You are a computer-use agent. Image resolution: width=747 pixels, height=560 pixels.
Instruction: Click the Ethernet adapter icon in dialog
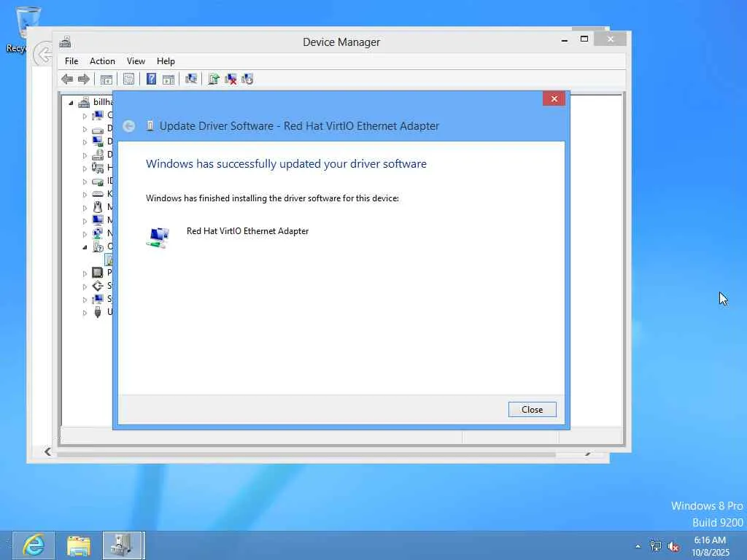click(158, 238)
